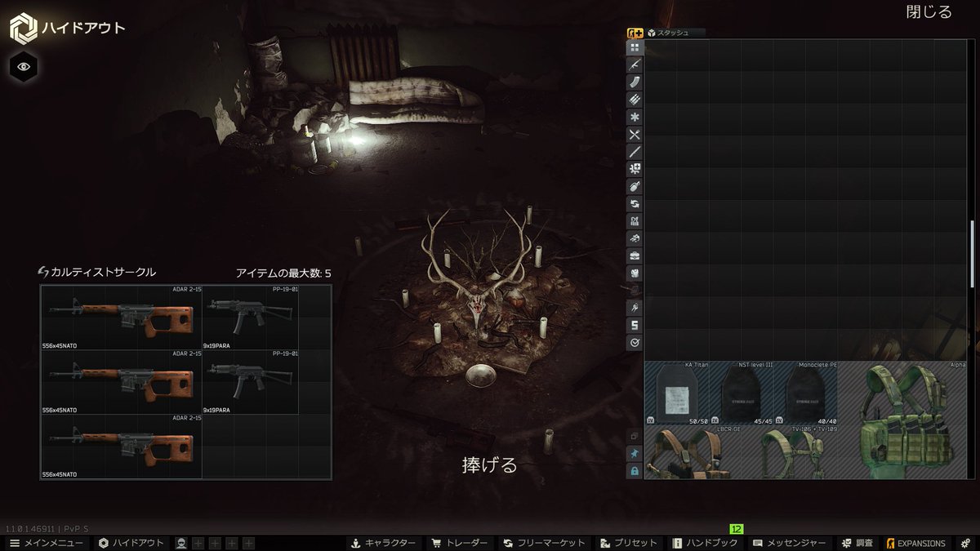Select the diagonal line filter icon

(635, 152)
